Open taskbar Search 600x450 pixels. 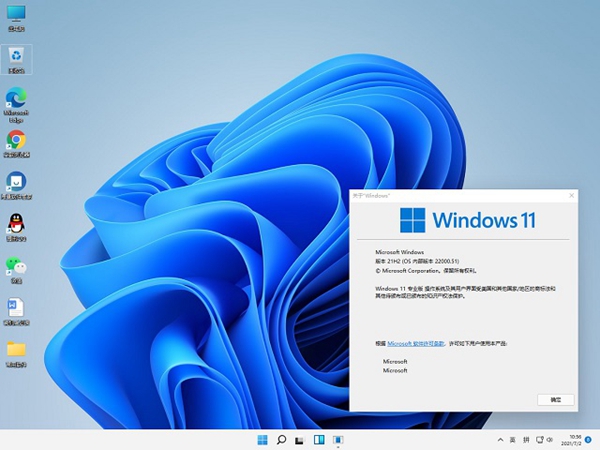point(282,440)
